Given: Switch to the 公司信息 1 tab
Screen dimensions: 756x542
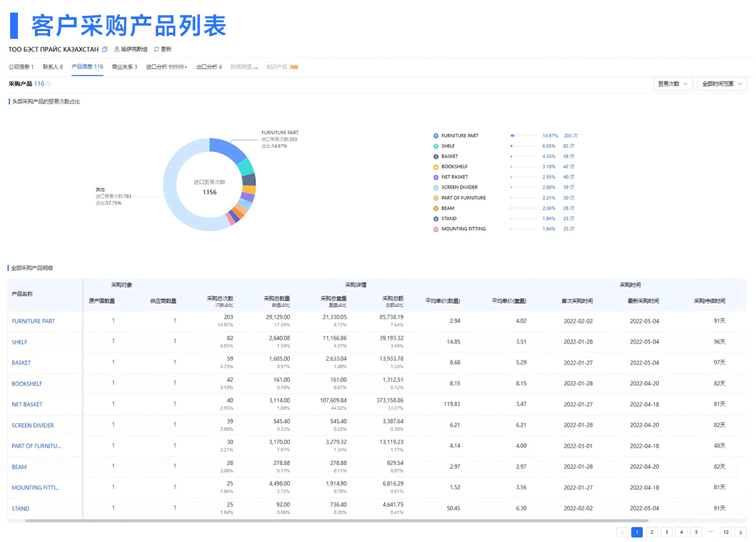Looking at the screenshot, I should [x=21, y=67].
